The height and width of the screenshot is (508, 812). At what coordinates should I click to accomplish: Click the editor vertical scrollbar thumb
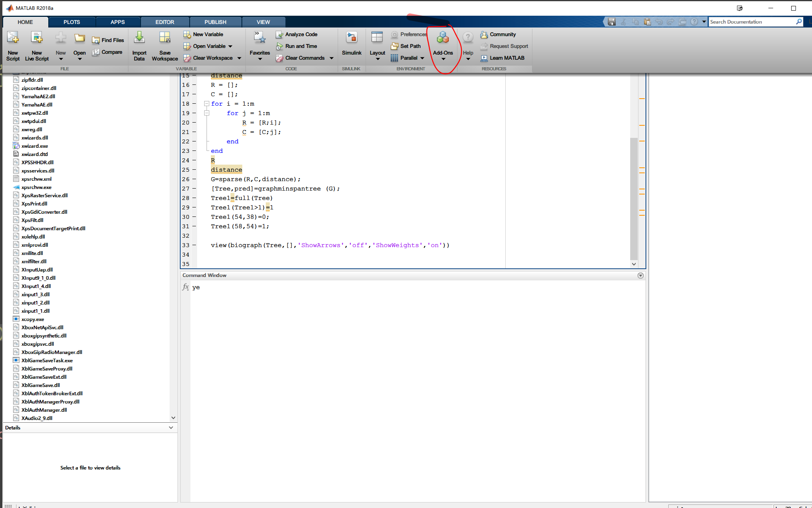pyautogui.click(x=633, y=196)
